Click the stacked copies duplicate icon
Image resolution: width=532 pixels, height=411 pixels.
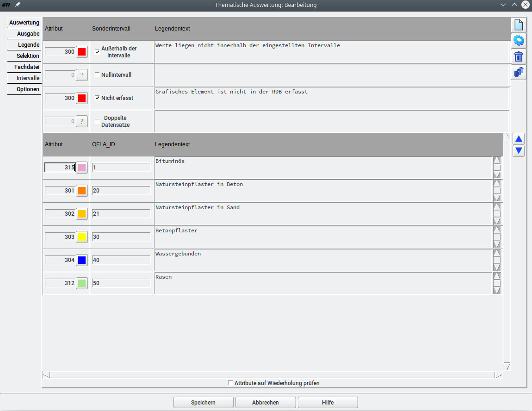(x=519, y=72)
